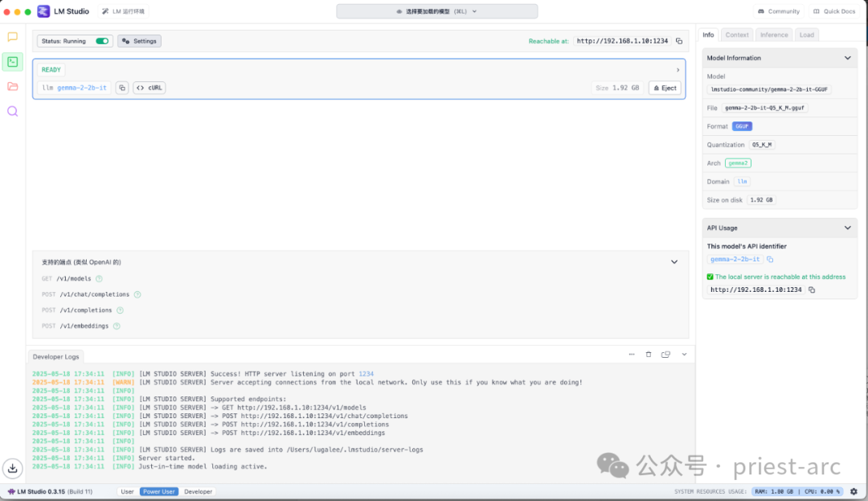Click the local server reachable checkbox

[x=710, y=277]
